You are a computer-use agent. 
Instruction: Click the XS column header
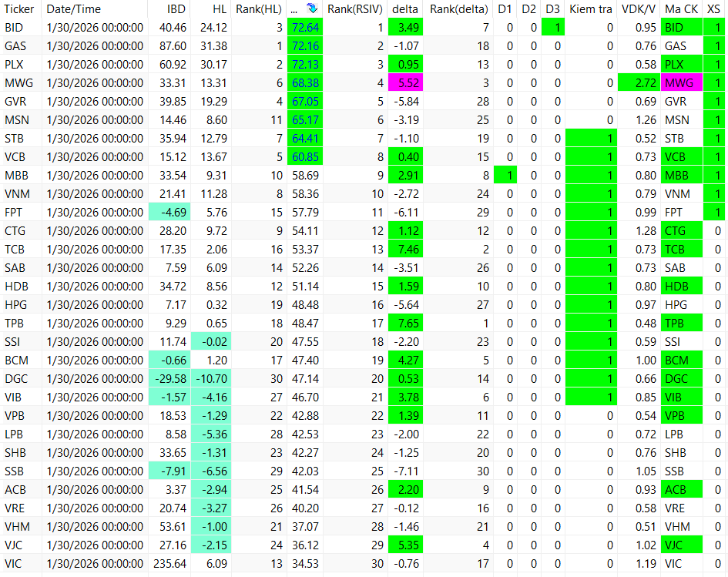point(713,9)
